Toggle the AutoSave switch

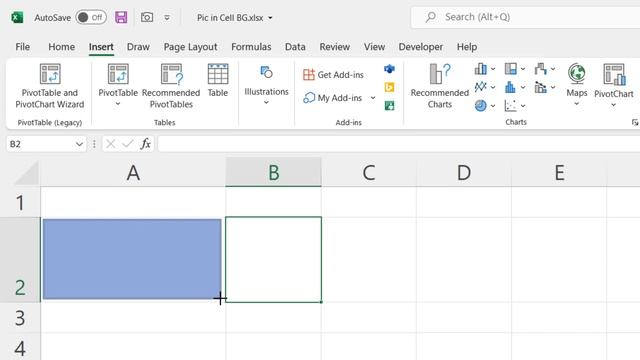point(91,18)
